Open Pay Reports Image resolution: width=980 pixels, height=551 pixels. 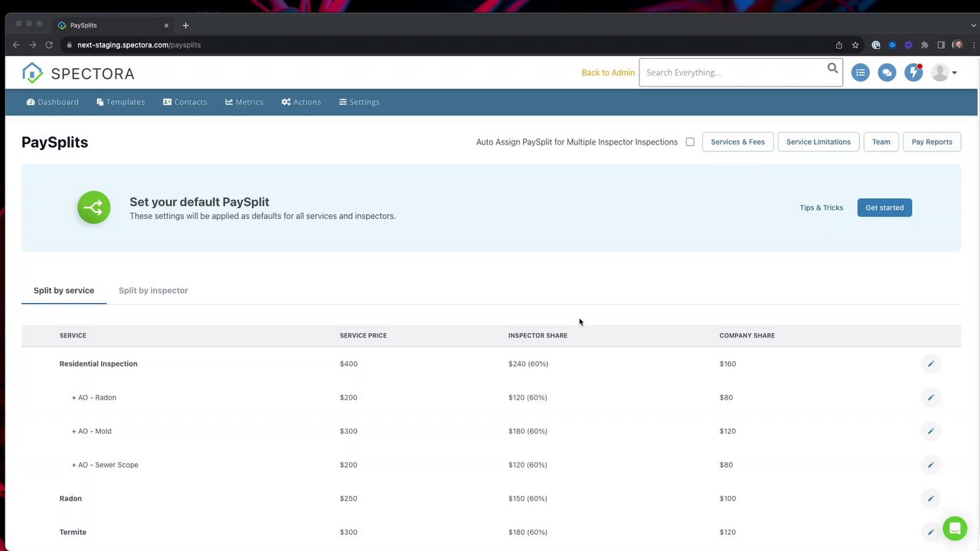click(932, 142)
